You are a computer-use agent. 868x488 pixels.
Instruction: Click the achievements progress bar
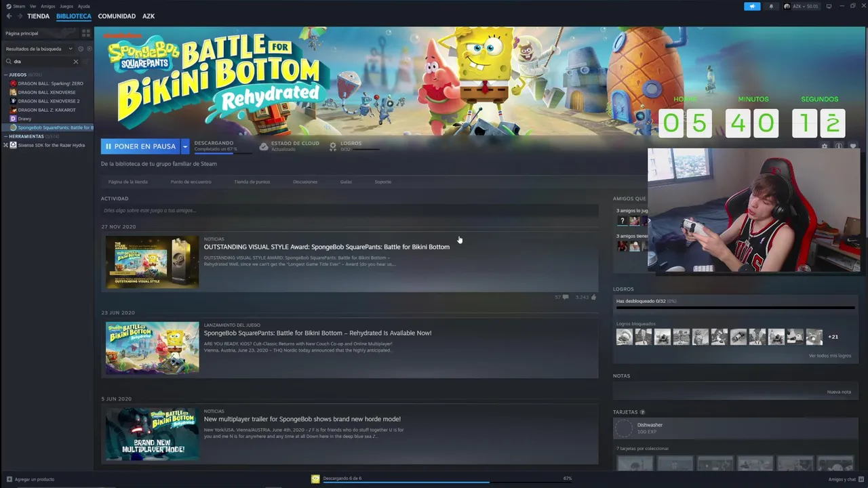tap(735, 308)
